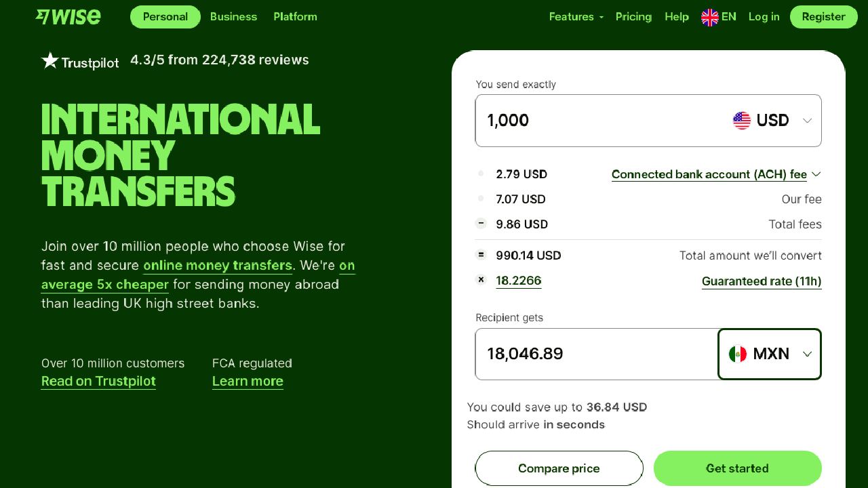The height and width of the screenshot is (488, 868).
Task: Click the Guaranteed rate (11h) link
Action: tap(762, 281)
